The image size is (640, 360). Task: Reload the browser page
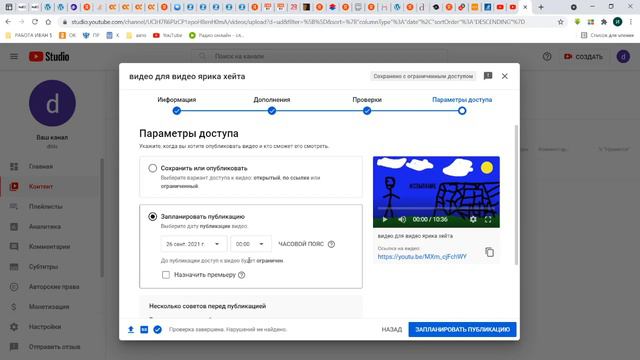[x=35, y=22]
